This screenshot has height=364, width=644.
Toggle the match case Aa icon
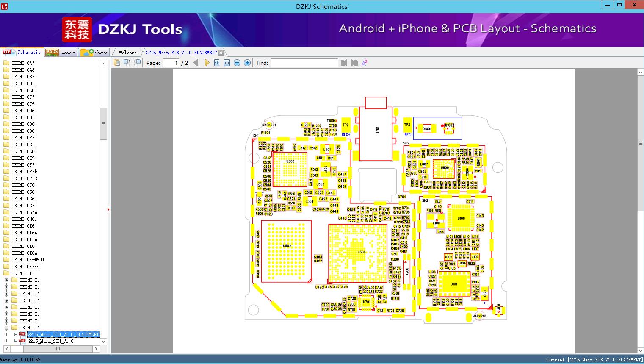point(365,63)
